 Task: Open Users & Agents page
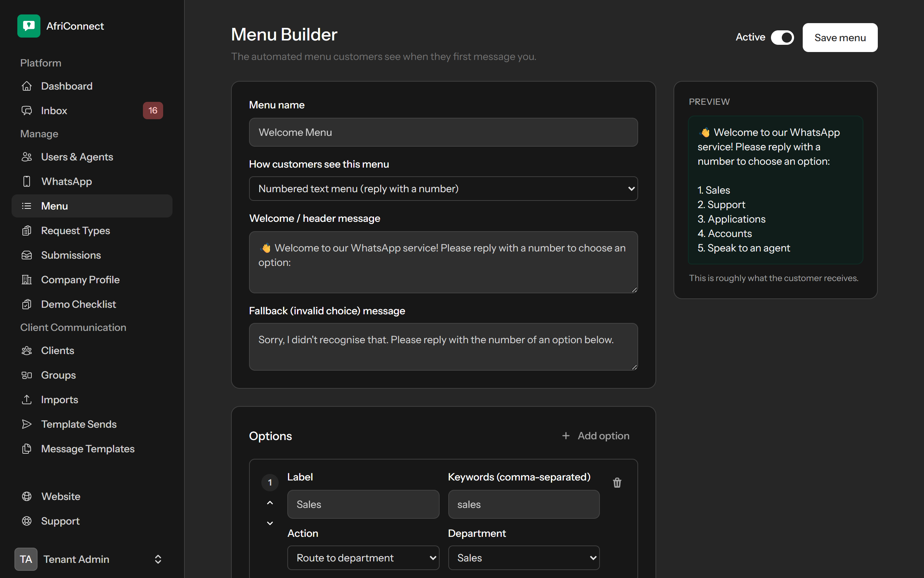tap(92, 157)
